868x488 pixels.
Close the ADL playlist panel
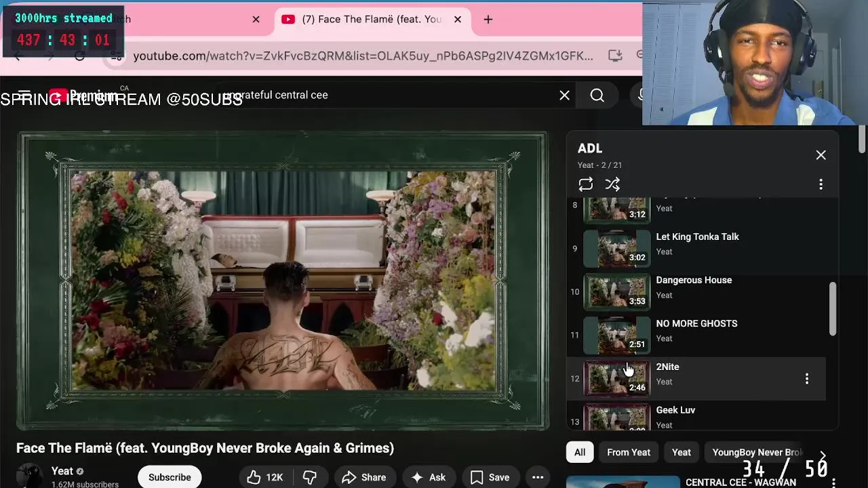pos(821,155)
